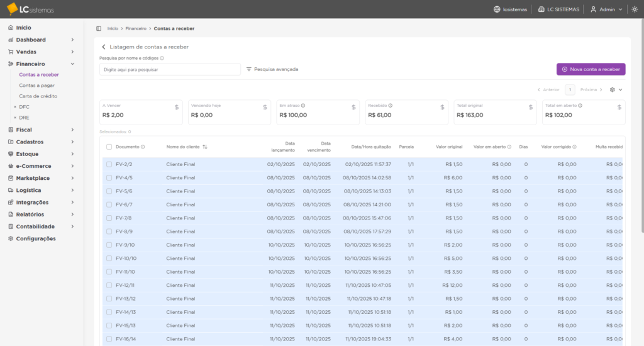This screenshot has height=346, width=644.
Task: Open the table settings gear icon
Action: click(x=613, y=89)
